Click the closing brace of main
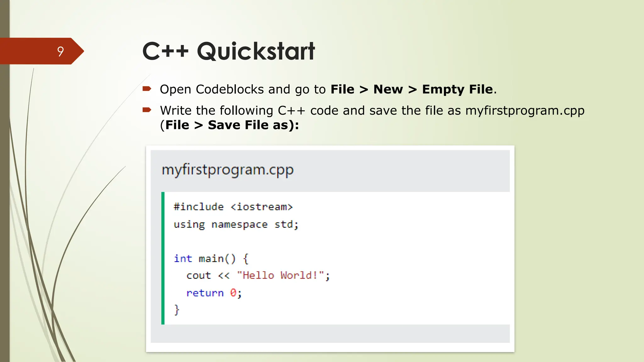 point(177,310)
